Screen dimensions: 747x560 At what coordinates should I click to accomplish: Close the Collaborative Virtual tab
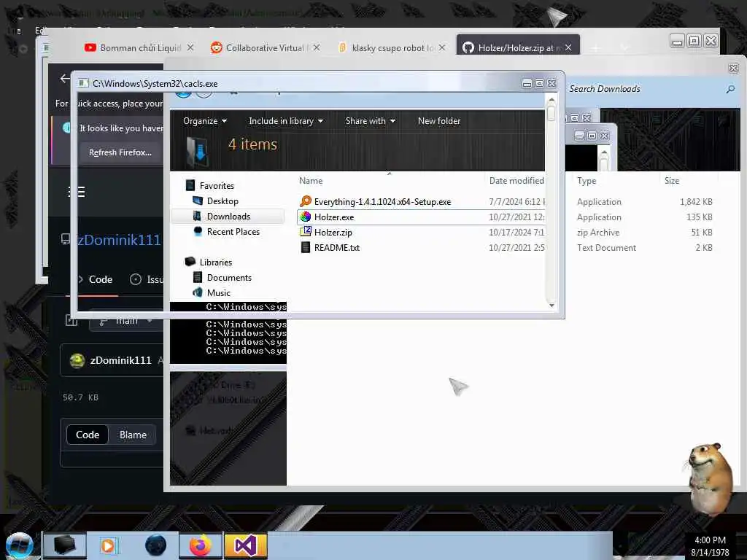[317, 47]
